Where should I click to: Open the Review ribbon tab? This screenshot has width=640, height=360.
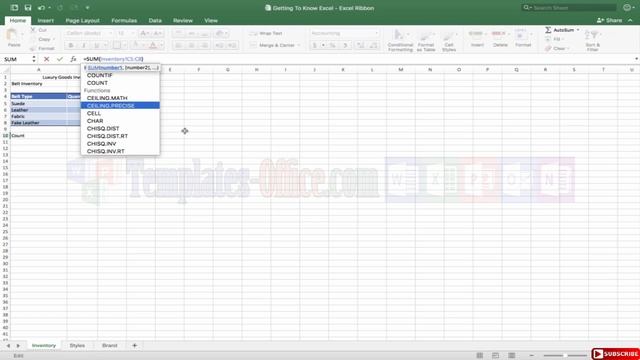pyautogui.click(x=182, y=20)
